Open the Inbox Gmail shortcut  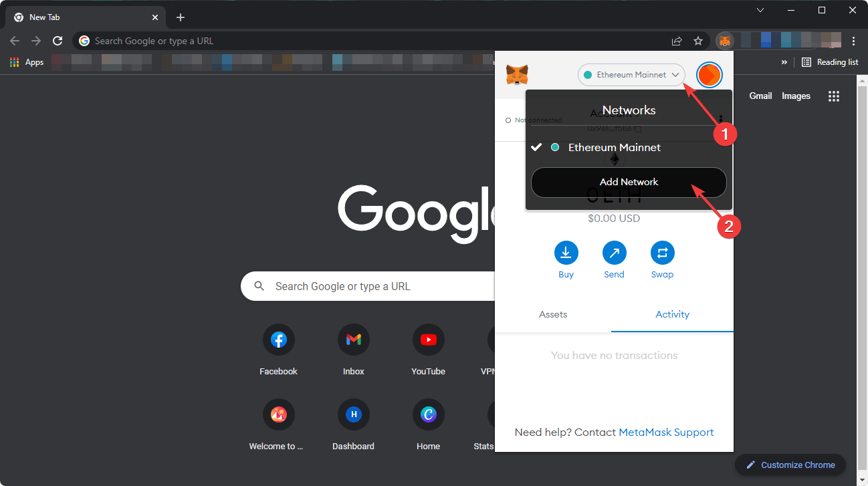click(354, 351)
